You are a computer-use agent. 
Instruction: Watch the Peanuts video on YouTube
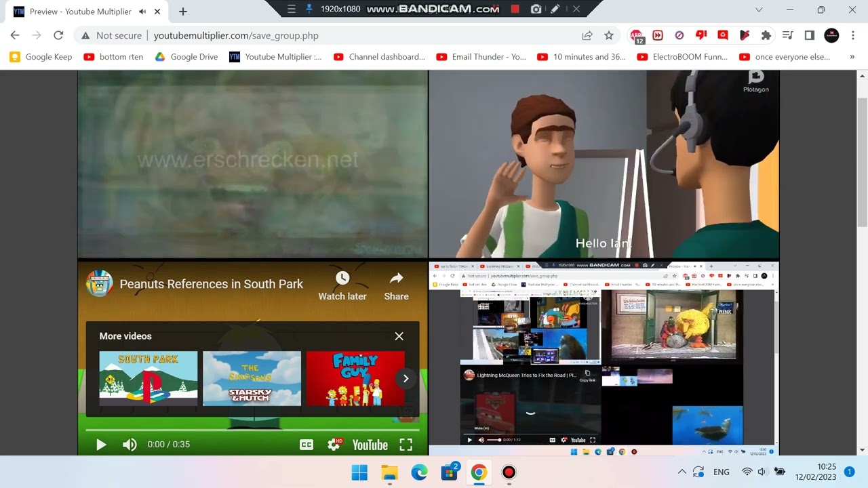(370, 445)
